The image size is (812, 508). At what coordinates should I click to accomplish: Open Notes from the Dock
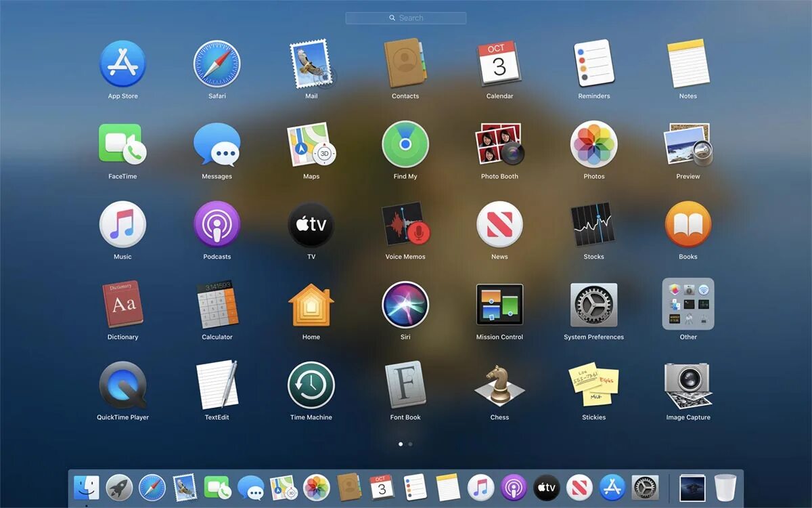(x=448, y=487)
